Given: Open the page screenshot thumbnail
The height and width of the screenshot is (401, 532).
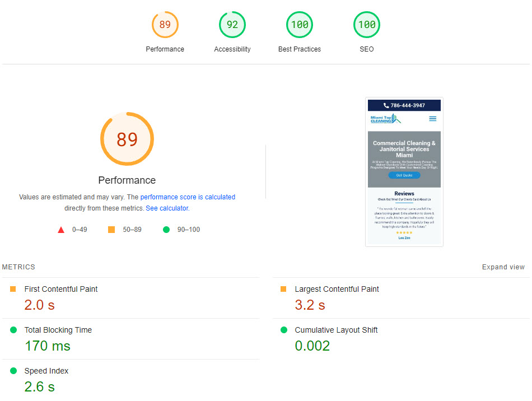Looking at the screenshot, I should (x=404, y=172).
